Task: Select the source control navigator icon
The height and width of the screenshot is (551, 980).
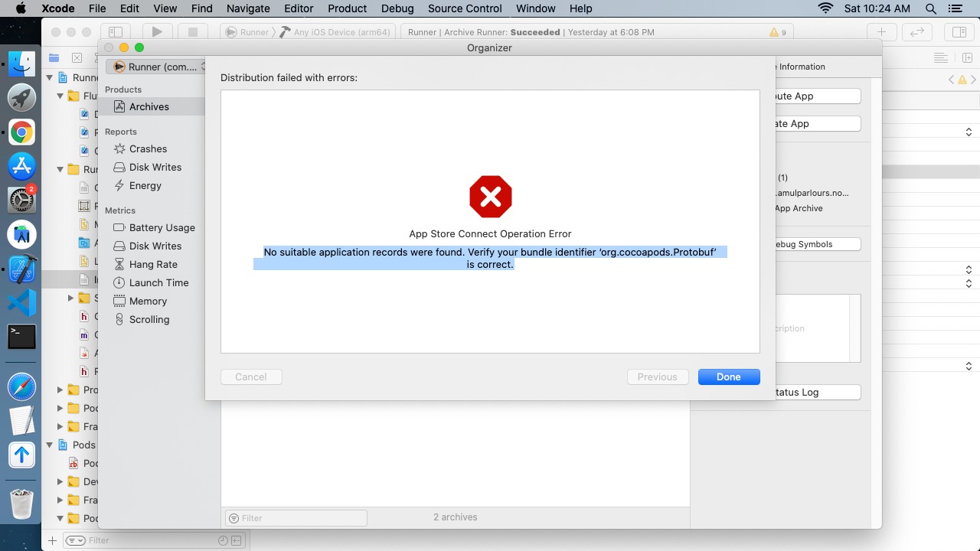Action: coord(77,58)
